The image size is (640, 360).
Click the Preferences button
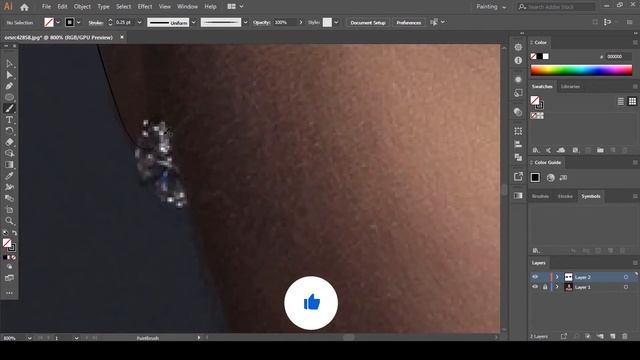[x=409, y=22]
